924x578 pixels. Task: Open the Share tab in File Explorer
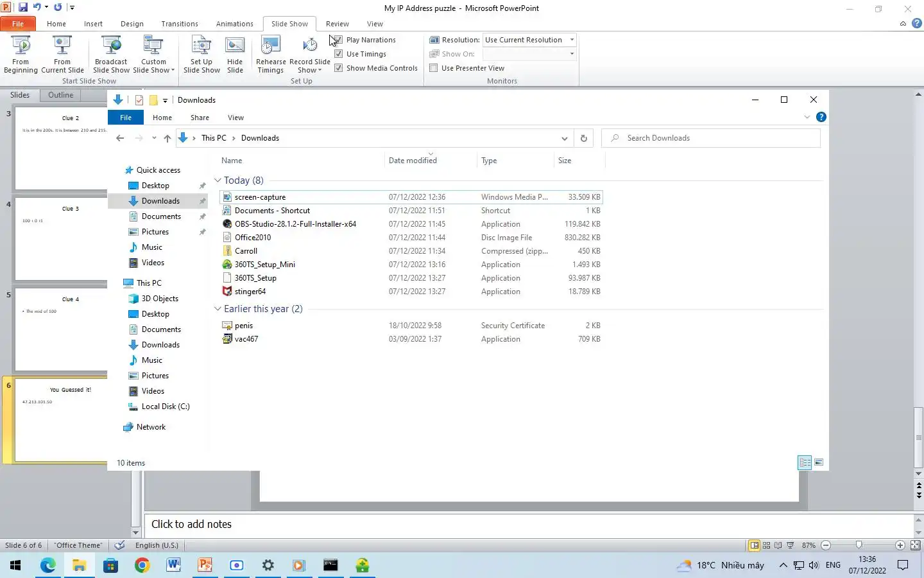tap(200, 118)
